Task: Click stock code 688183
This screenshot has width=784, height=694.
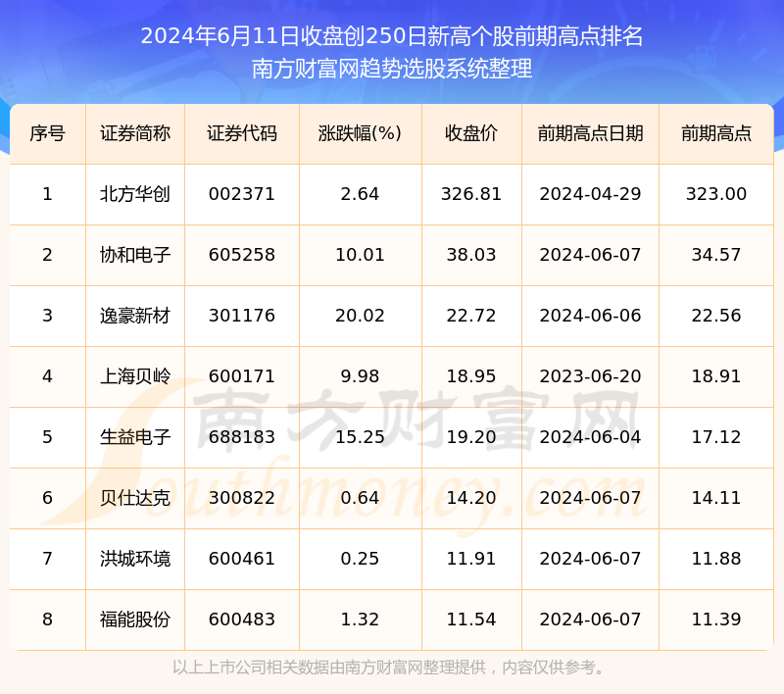Action: coord(242,437)
